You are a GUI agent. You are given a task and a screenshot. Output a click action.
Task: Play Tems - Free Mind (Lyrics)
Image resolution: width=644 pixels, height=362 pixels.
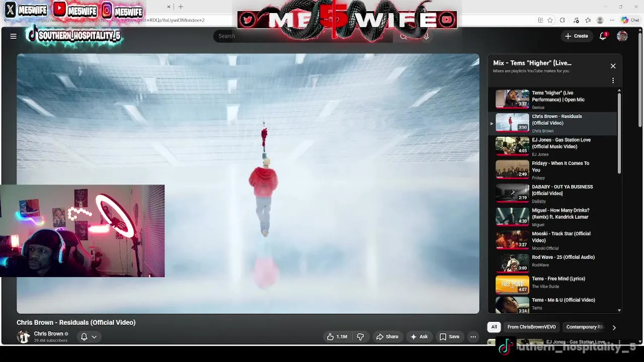[552, 284]
